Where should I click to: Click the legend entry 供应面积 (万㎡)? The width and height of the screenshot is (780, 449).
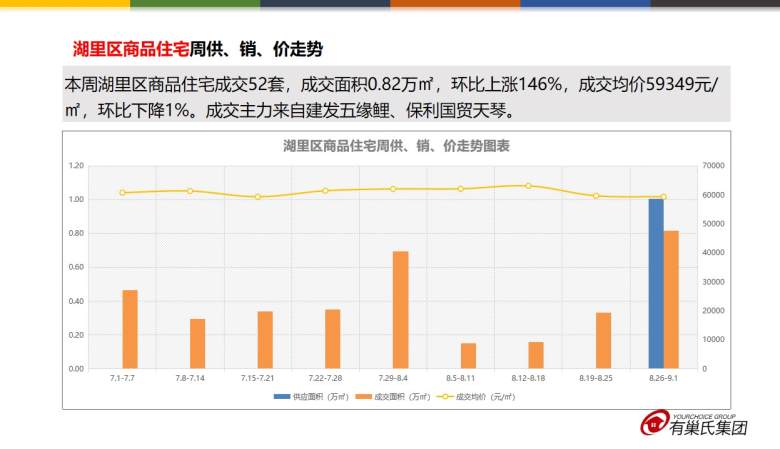[311, 397]
